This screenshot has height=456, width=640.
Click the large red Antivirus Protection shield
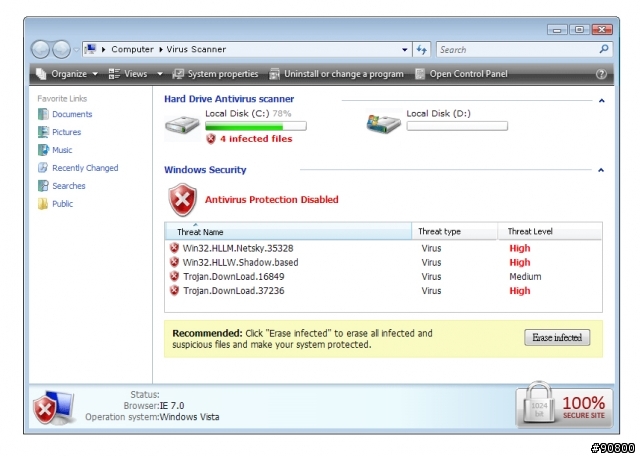pos(182,200)
